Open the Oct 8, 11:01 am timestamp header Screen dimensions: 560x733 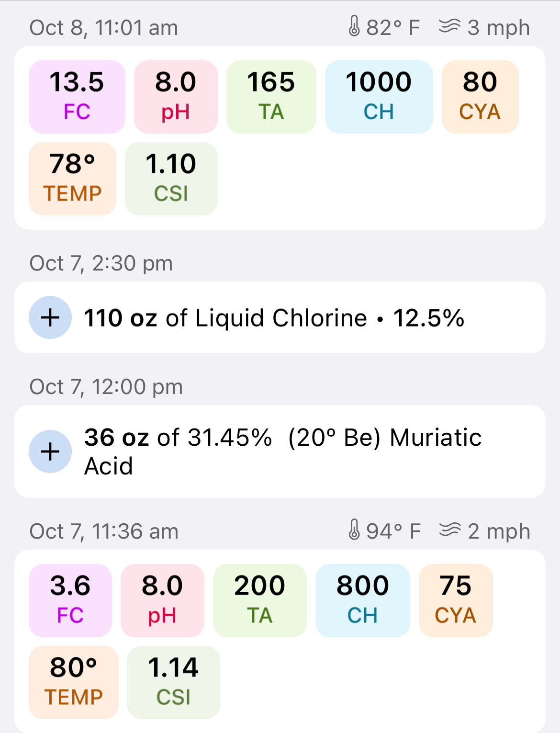point(104,27)
